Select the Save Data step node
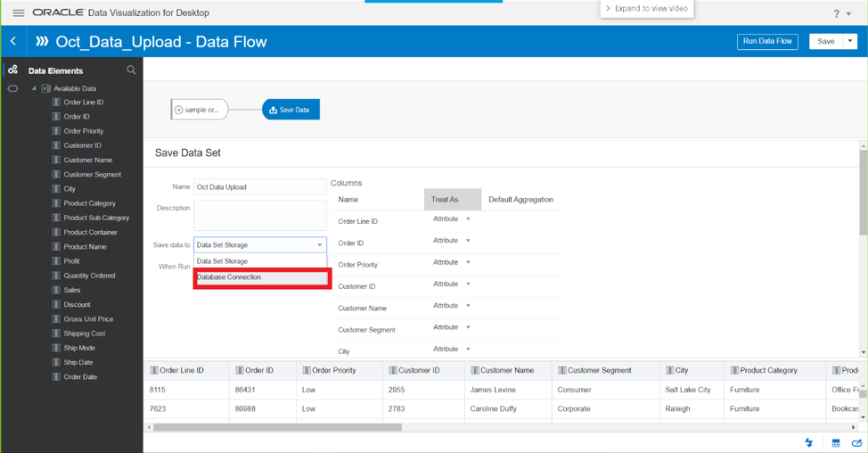The width and height of the screenshot is (868, 453). (291, 110)
